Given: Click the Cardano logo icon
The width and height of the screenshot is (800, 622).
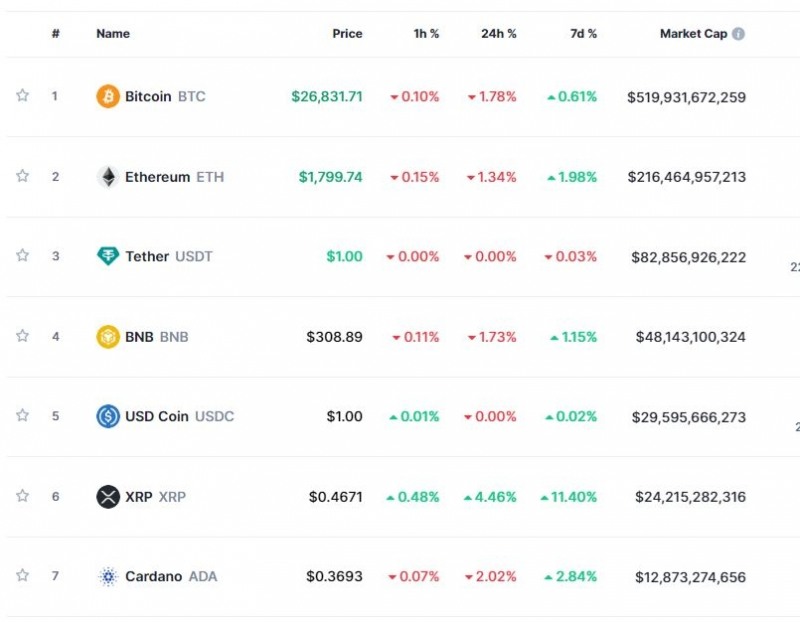Looking at the screenshot, I should point(108,577).
